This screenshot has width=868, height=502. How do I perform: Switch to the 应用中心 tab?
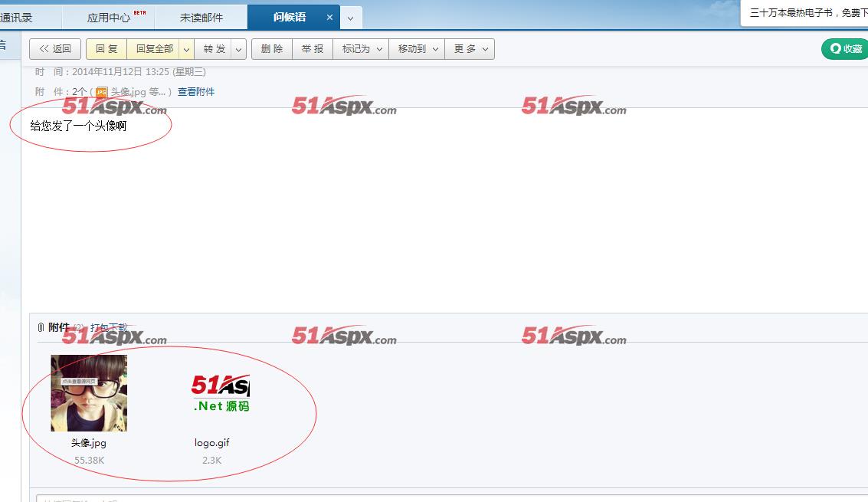(x=109, y=17)
